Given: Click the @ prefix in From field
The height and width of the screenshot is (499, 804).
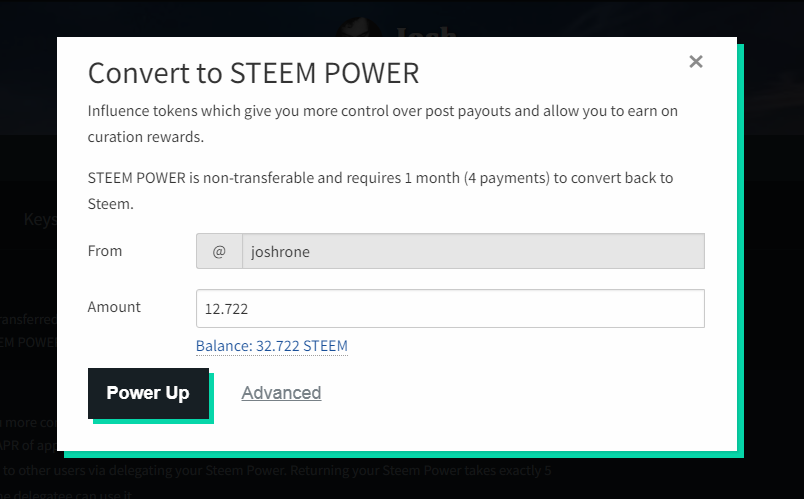Looking at the screenshot, I should pyautogui.click(x=219, y=252).
